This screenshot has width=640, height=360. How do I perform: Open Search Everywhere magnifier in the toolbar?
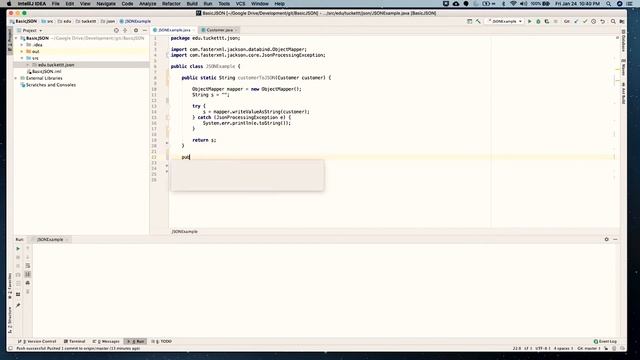click(x=613, y=21)
